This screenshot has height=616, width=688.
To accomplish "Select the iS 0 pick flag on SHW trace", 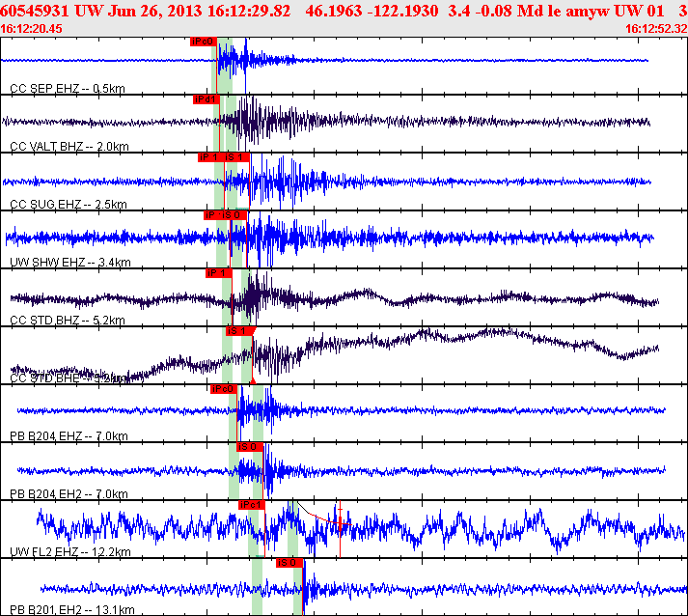I will tap(234, 215).
